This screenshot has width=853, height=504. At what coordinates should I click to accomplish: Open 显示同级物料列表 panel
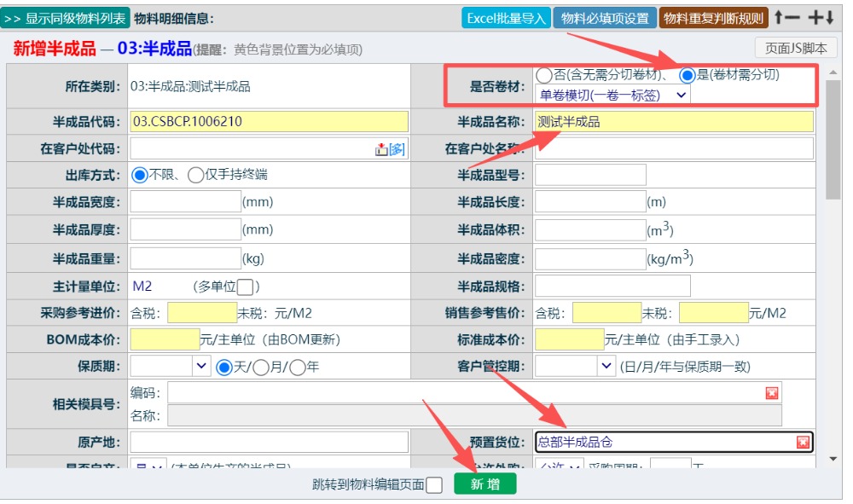pyautogui.click(x=65, y=18)
